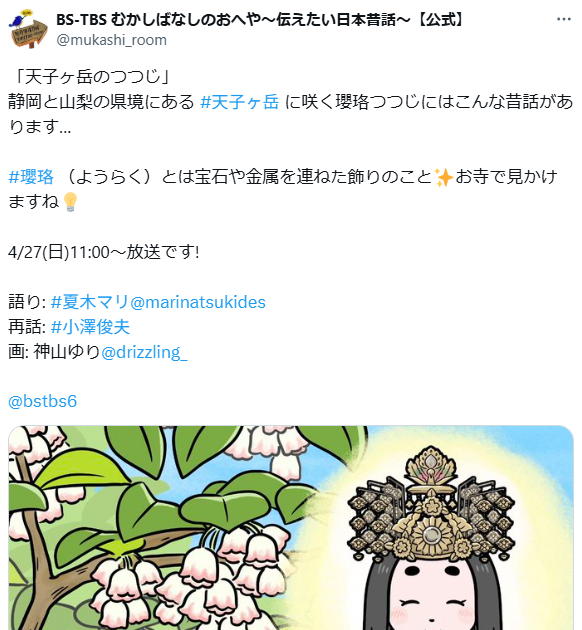
Task: Click the light bulb emoji
Action: click(x=70, y=202)
